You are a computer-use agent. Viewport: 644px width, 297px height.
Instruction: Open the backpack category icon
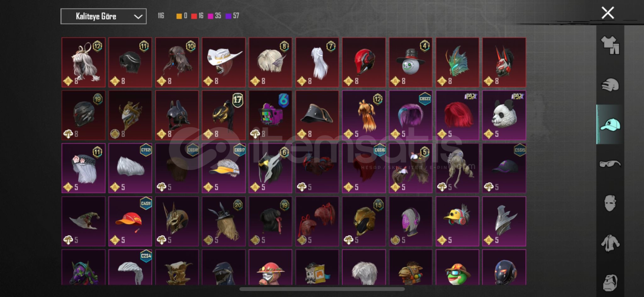[x=610, y=283]
